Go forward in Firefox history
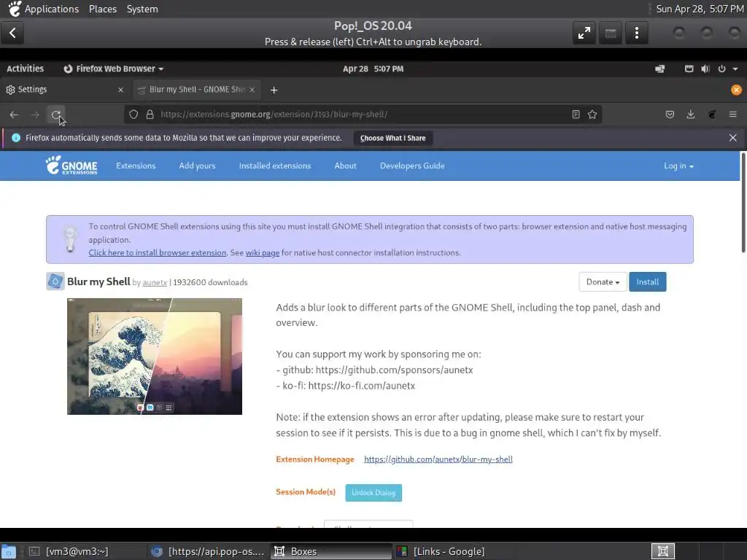 coord(35,114)
